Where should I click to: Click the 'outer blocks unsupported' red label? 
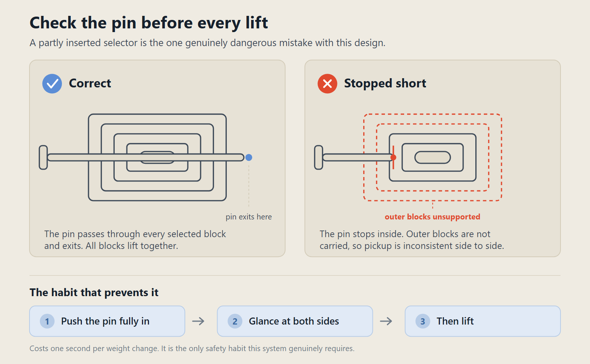pyautogui.click(x=433, y=217)
